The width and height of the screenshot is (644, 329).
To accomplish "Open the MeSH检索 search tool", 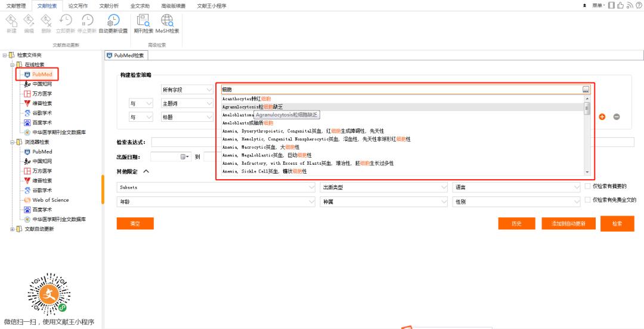I will click(x=167, y=23).
